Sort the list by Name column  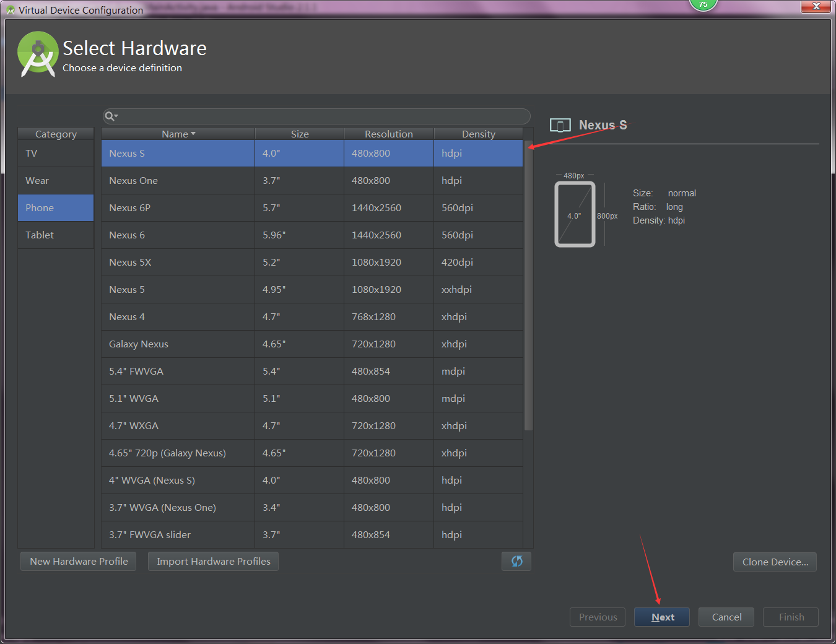click(x=178, y=134)
